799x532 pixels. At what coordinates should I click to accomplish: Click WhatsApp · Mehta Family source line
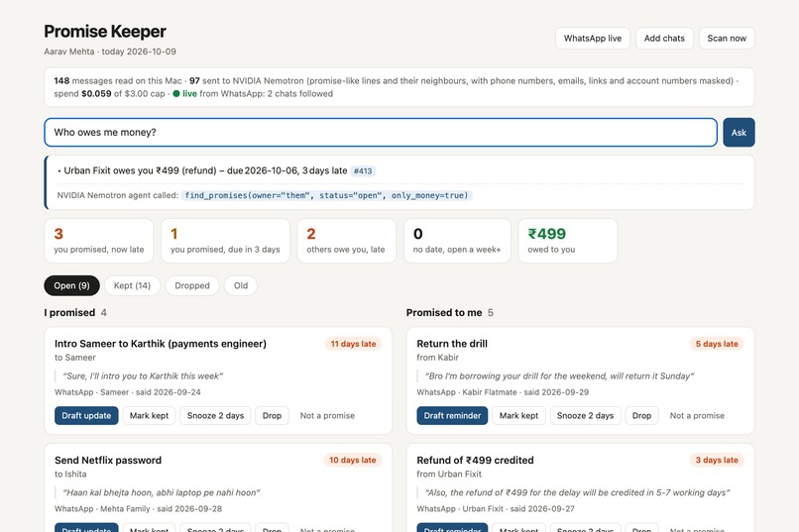138,508
